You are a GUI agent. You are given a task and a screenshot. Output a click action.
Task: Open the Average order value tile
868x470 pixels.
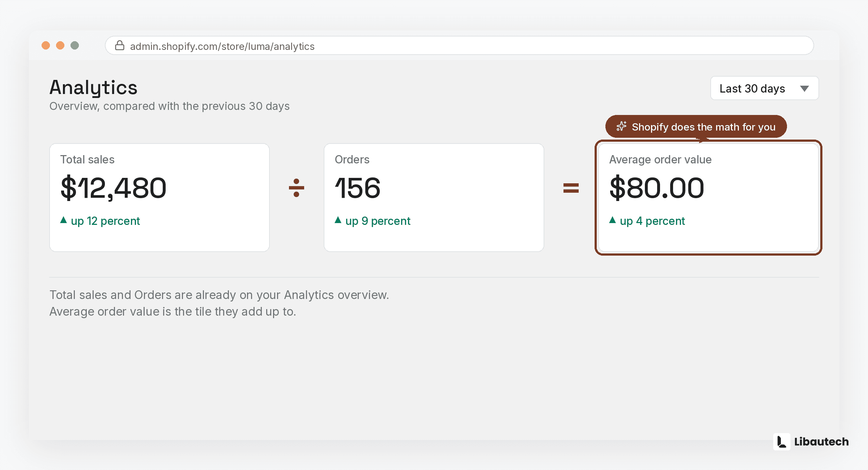(x=709, y=198)
